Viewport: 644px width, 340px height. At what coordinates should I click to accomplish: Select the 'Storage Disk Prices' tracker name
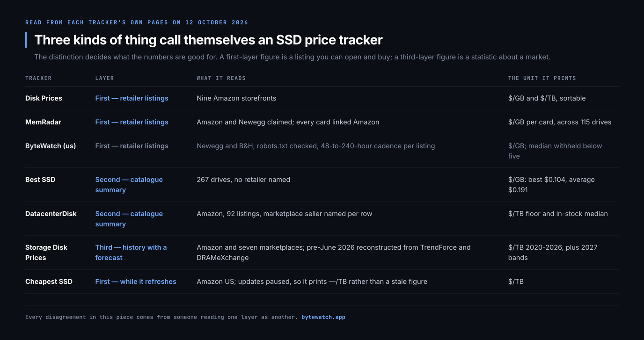(x=46, y=253)
